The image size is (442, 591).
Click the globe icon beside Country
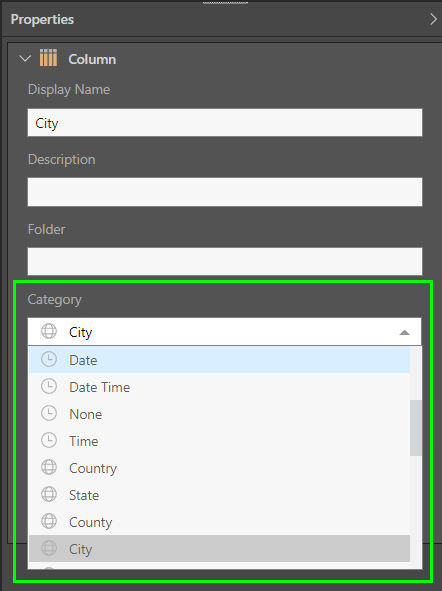pos(49,468)
